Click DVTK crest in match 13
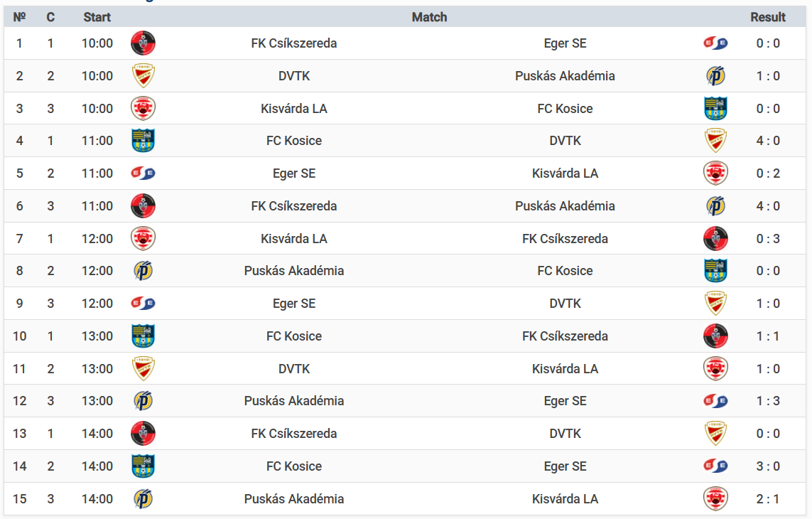812x519 pixels. point(715,434)
